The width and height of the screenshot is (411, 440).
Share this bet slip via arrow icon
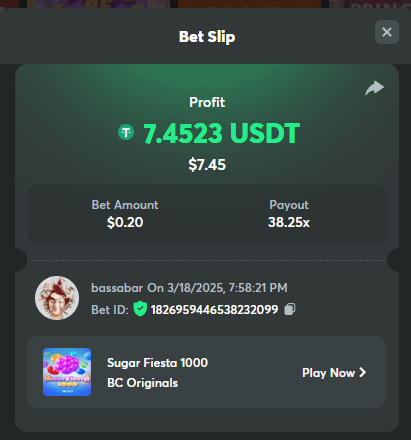375,88
